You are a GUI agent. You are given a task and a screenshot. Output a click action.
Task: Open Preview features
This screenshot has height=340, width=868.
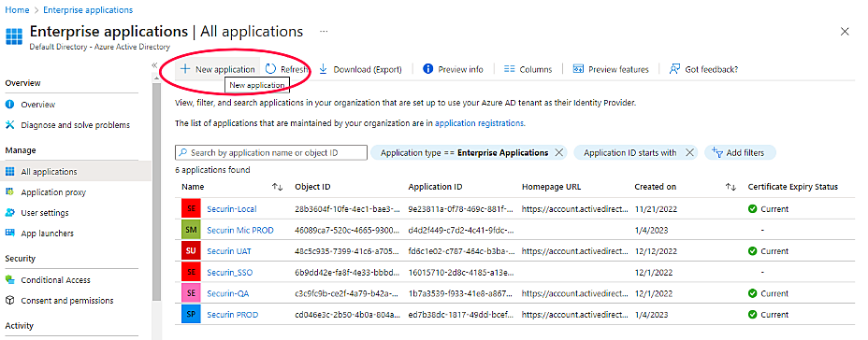pyautogui.click(x=611, y=69)
